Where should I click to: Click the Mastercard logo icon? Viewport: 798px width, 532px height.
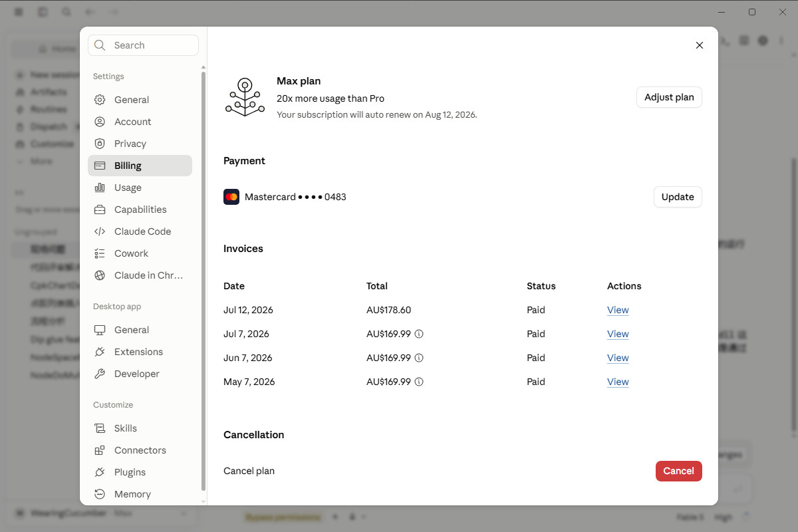click(x=231, y=197)
